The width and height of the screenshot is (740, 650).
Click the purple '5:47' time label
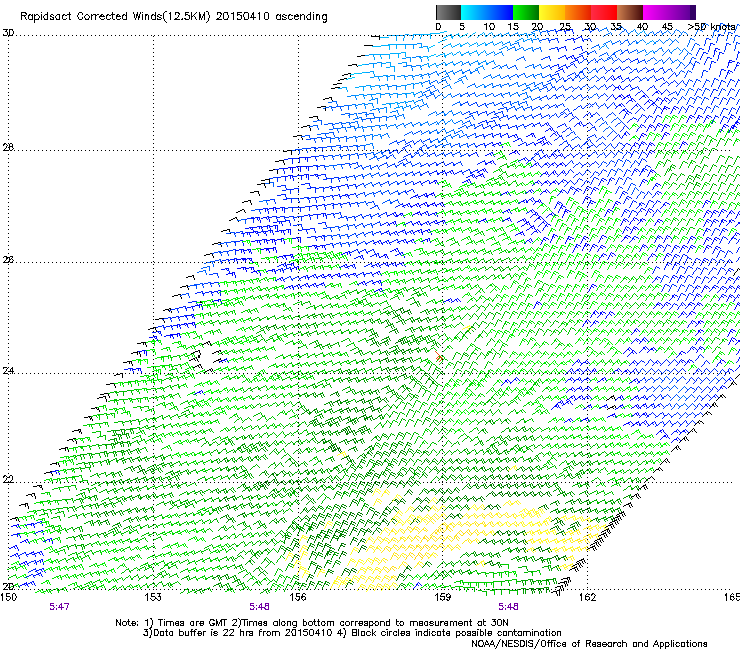click(59, 607)
